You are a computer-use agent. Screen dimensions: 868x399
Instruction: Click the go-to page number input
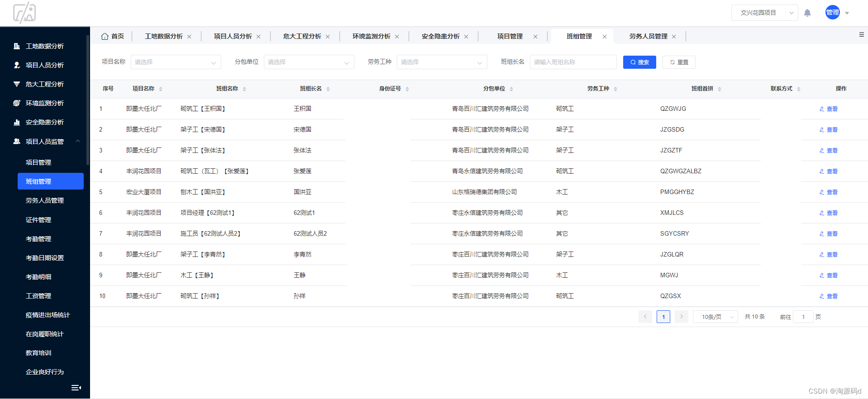803,317
